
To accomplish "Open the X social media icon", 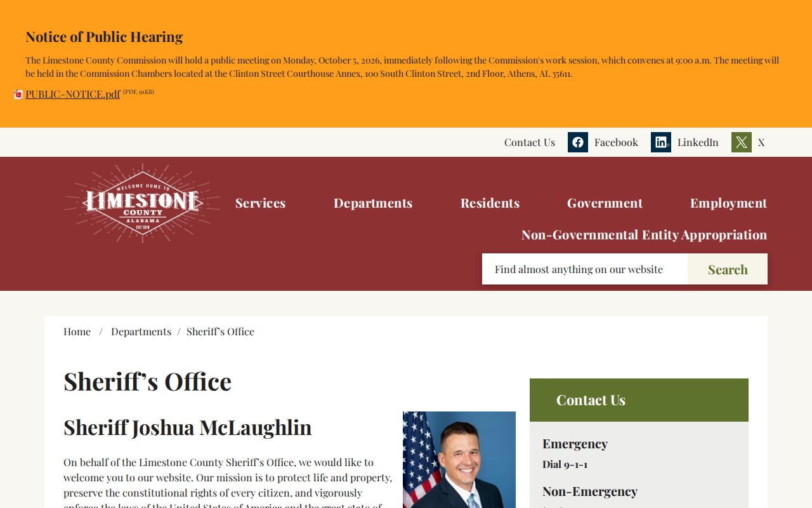I will [742, 142].
